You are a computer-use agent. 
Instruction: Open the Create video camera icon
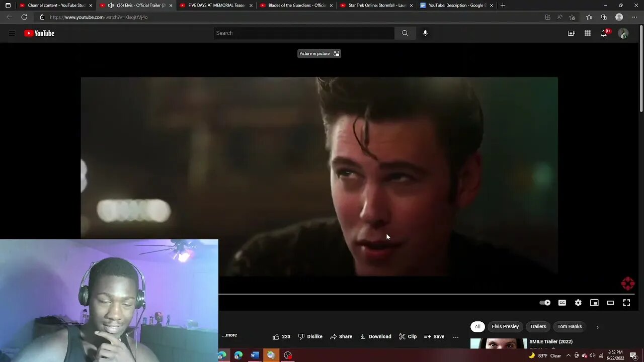pos(572,33)
